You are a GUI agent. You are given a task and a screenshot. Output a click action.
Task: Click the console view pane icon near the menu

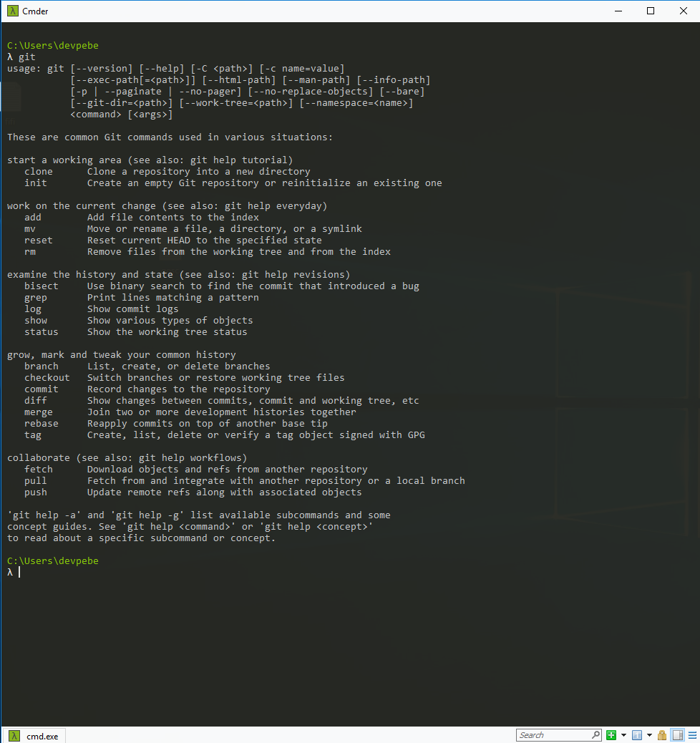677,735
